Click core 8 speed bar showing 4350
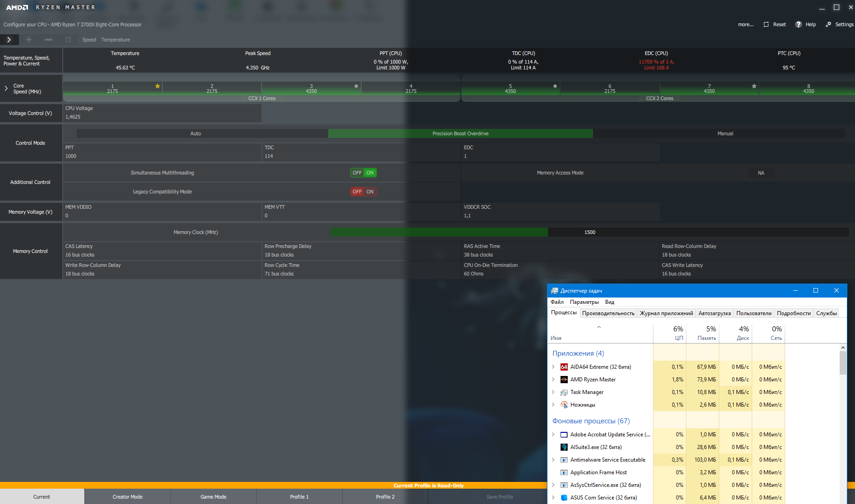Screen dimensions: 855x504 click(x=808, y=88)
